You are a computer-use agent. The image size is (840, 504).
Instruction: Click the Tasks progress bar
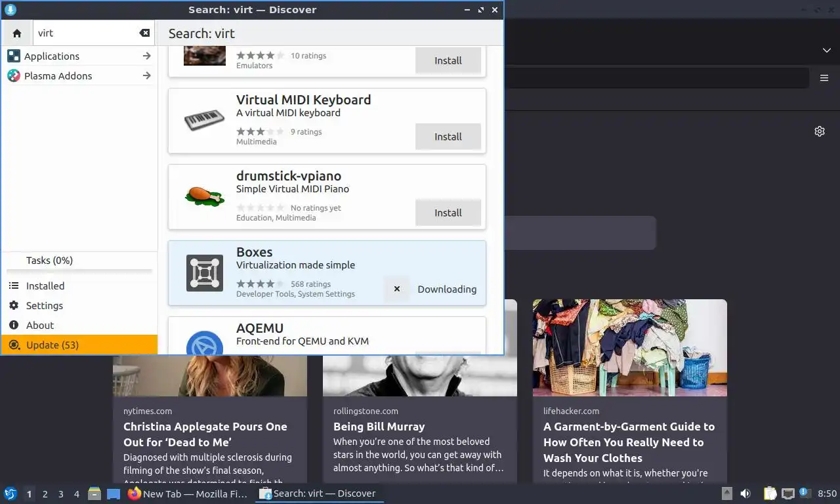[79, 271]
